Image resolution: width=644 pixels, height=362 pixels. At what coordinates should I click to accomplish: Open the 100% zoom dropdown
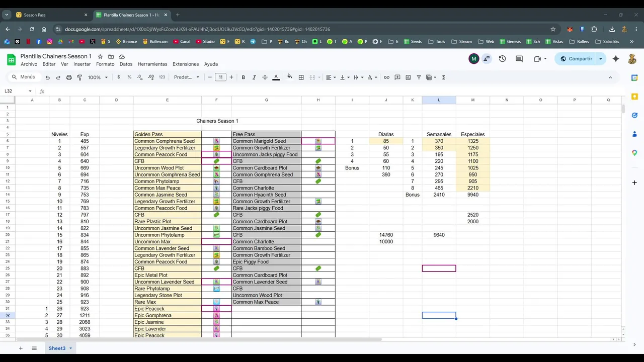tap(98, 77)
